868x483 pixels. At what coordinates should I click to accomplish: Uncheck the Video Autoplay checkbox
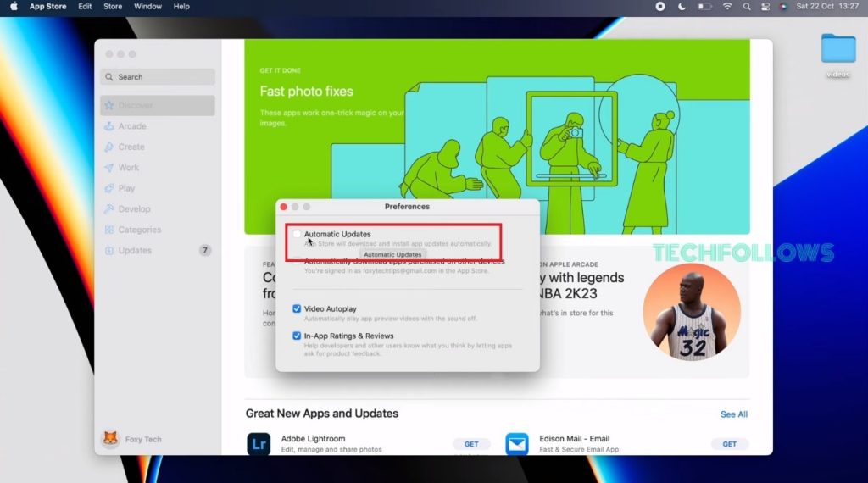pyautogui.click(x=297, y=308)
